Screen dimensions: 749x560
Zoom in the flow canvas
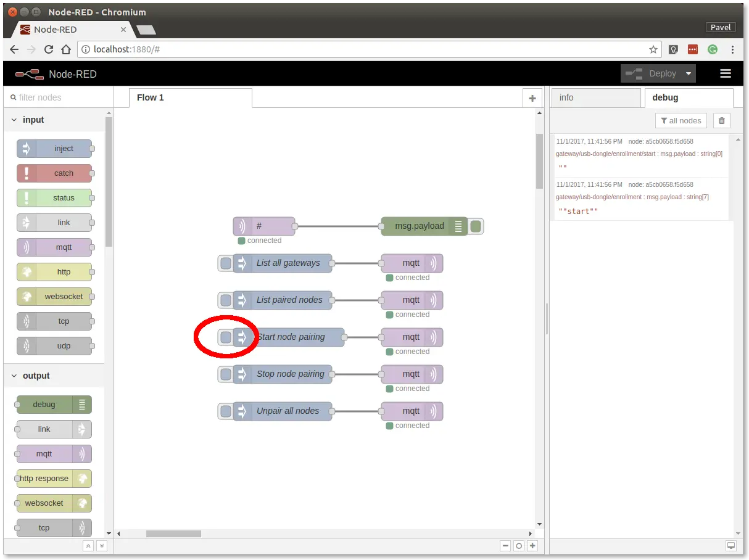click(x=532, y=546)
